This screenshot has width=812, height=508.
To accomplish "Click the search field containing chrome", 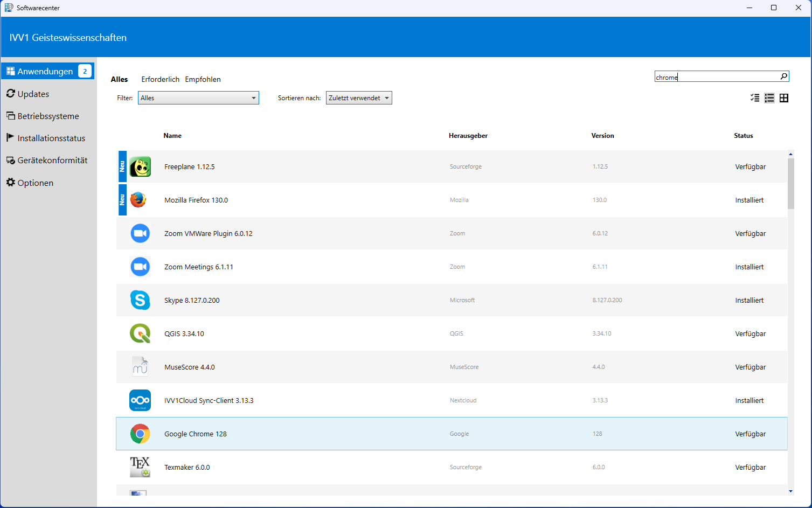I will 716,77.
